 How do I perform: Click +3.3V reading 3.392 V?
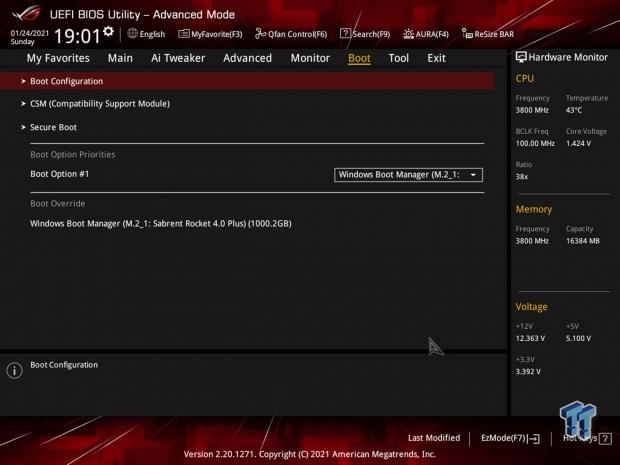click(x=528, y=372)
